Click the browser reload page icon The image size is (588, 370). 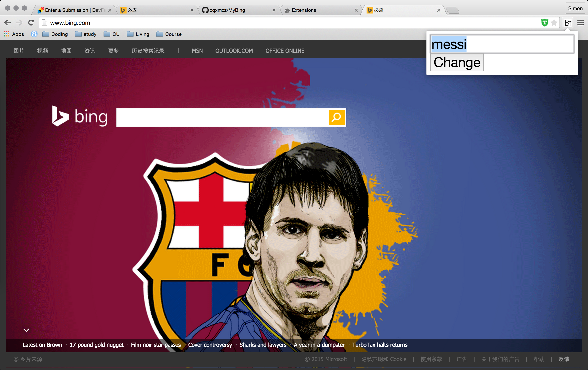[x=31, y=23]
